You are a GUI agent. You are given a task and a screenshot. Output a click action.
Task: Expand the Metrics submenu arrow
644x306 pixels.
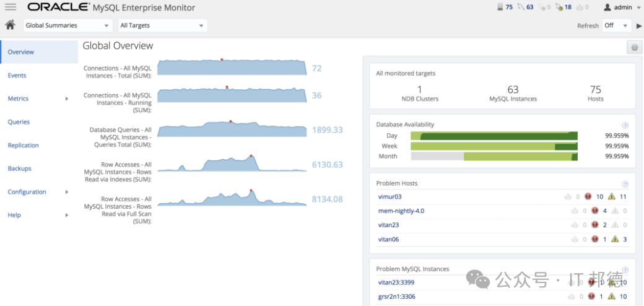pos(66,98)
